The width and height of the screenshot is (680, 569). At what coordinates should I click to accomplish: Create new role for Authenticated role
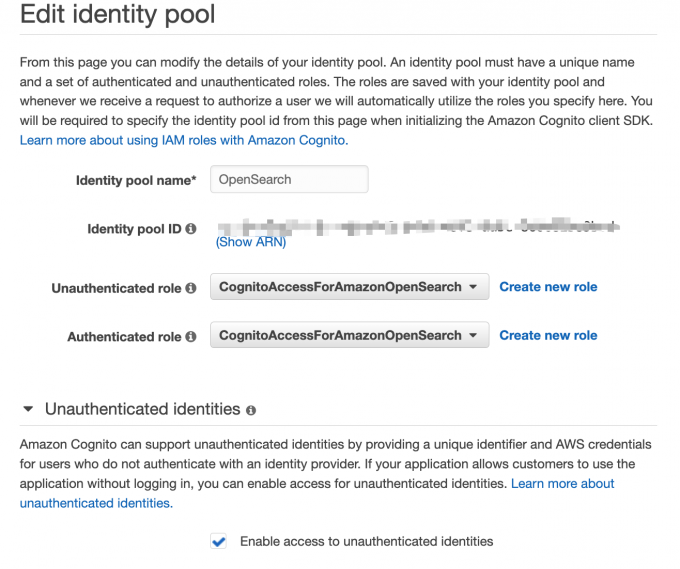tap(548, 335)
